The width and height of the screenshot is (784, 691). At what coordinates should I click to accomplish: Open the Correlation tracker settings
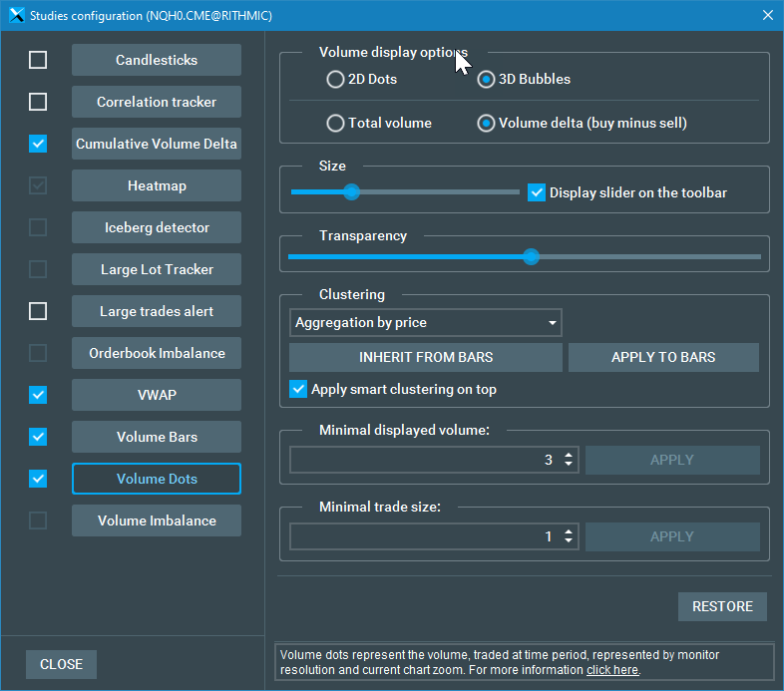(x=157, y=102)
